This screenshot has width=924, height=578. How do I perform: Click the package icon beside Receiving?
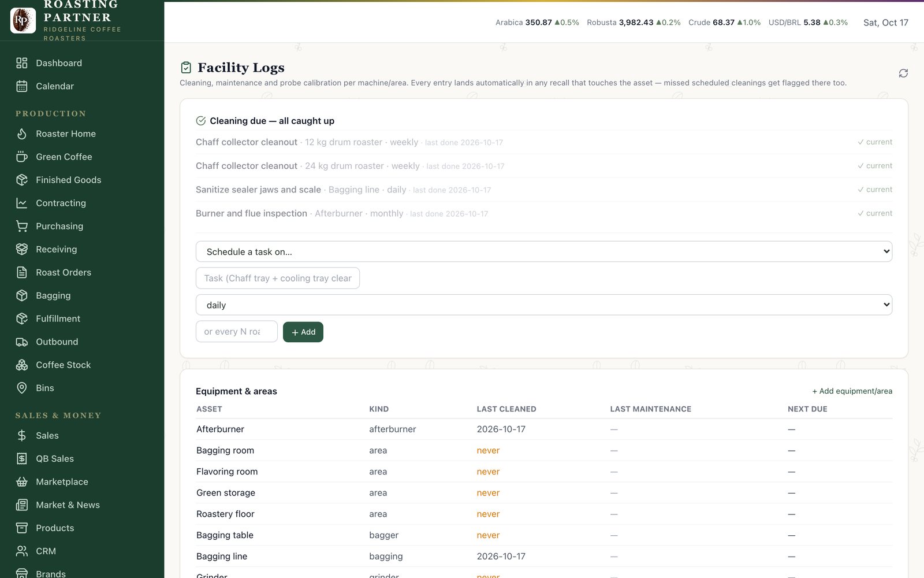pos(22,249)
